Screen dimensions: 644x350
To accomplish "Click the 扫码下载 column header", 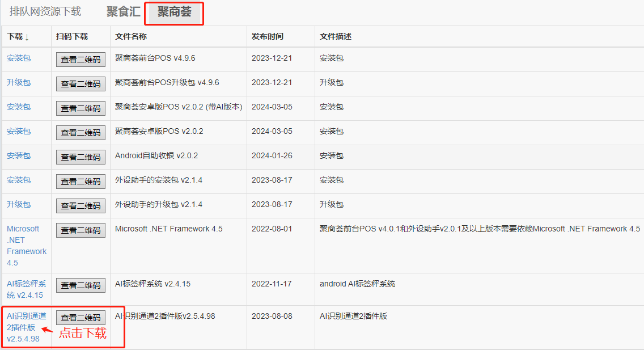I will coord(72,36).
